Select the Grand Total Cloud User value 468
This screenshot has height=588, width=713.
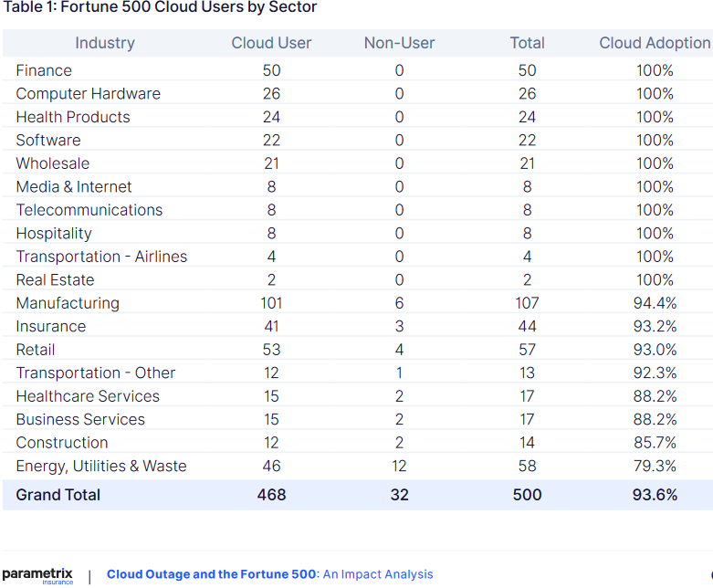[x=271, y=495]
